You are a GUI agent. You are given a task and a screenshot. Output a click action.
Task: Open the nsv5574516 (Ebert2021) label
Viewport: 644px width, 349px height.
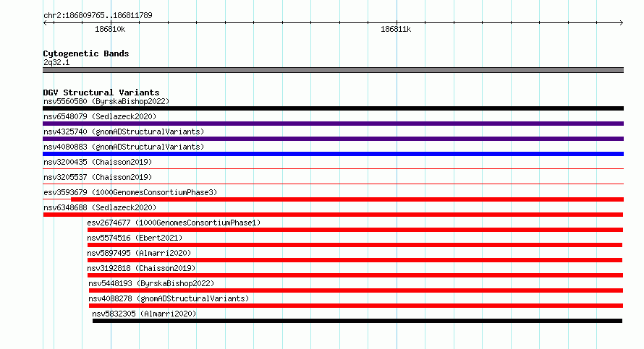[x=135, y=238]
